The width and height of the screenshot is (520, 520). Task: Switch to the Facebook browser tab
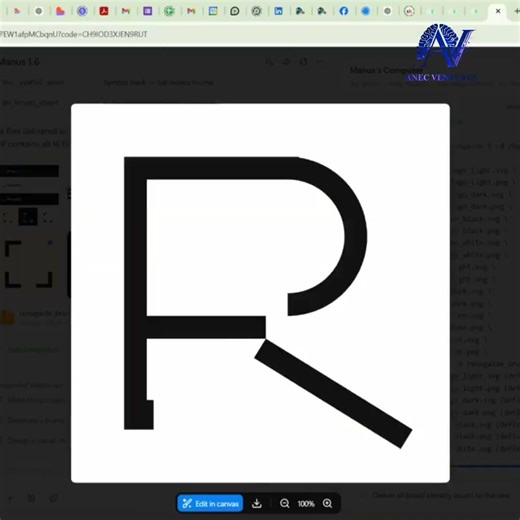pos(344,11)
